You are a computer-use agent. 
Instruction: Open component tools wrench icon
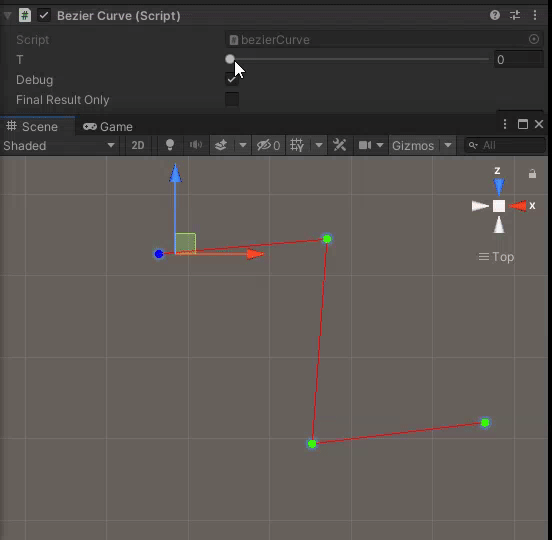point(339,145)
